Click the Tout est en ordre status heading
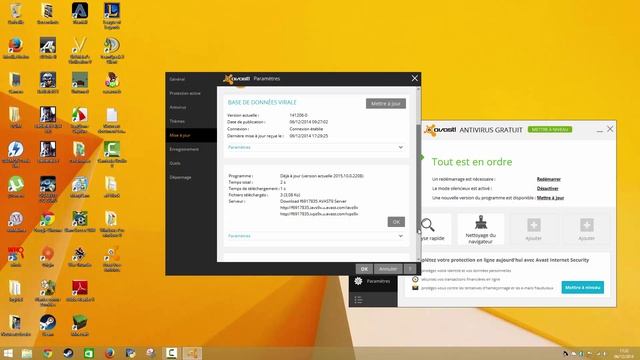Screen dimensions: 640x360 point(472,162)
